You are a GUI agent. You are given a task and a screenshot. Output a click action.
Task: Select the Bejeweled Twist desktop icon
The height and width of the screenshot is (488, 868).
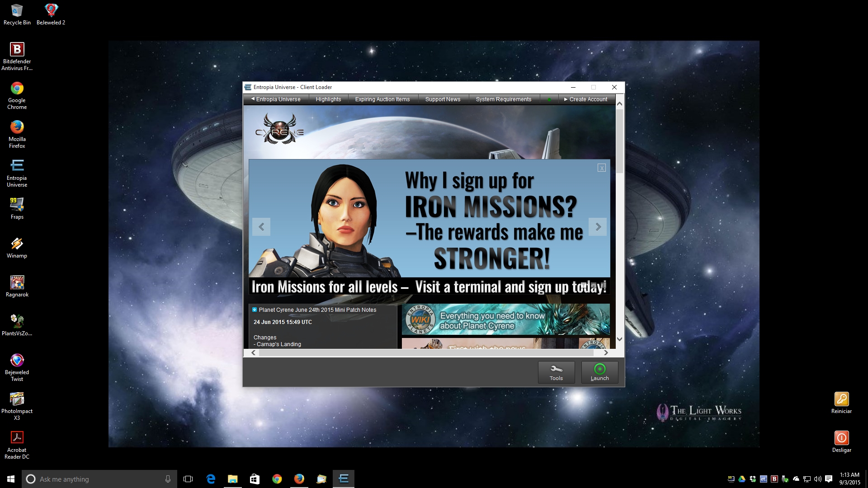pyautogui.click(x=17, y=367)
